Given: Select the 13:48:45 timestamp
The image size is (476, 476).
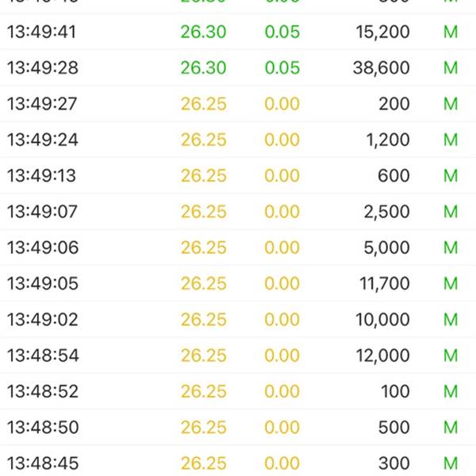Looking at the screenshot, I should point(43,463).
